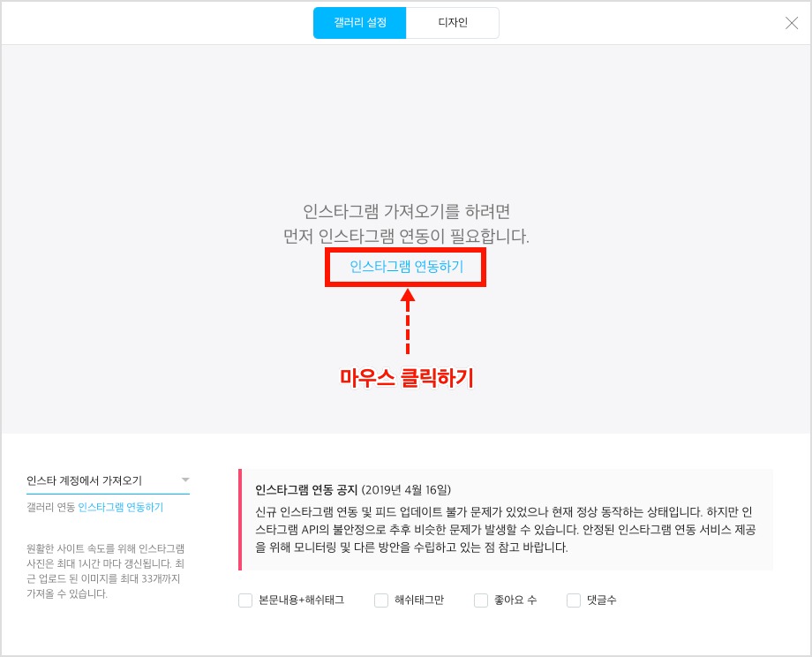Click the notice date (2019년 4월 16일)
This screenshot has height=657, width=812.
pos(406,489)
